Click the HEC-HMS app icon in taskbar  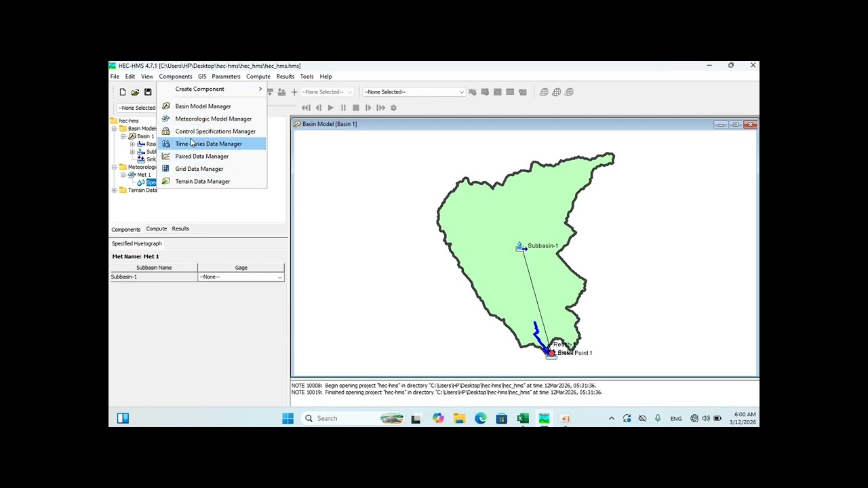pyautogui.click(x=544, y=418)
